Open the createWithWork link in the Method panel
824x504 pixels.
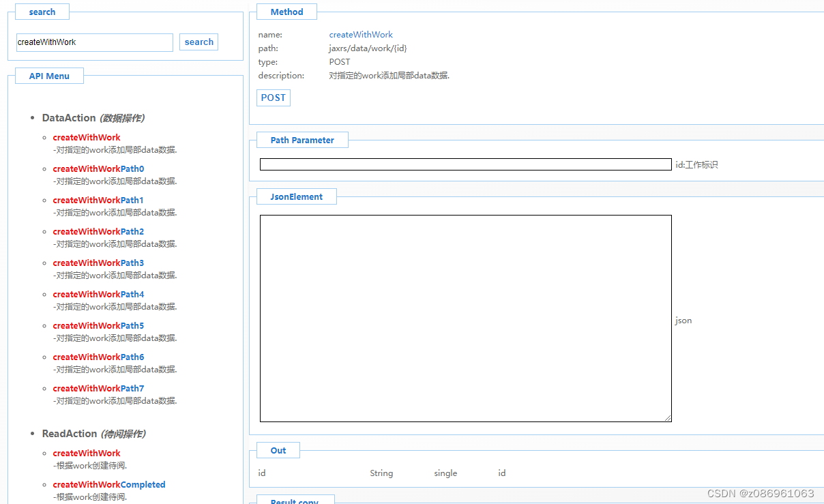[x=361, y=34]
